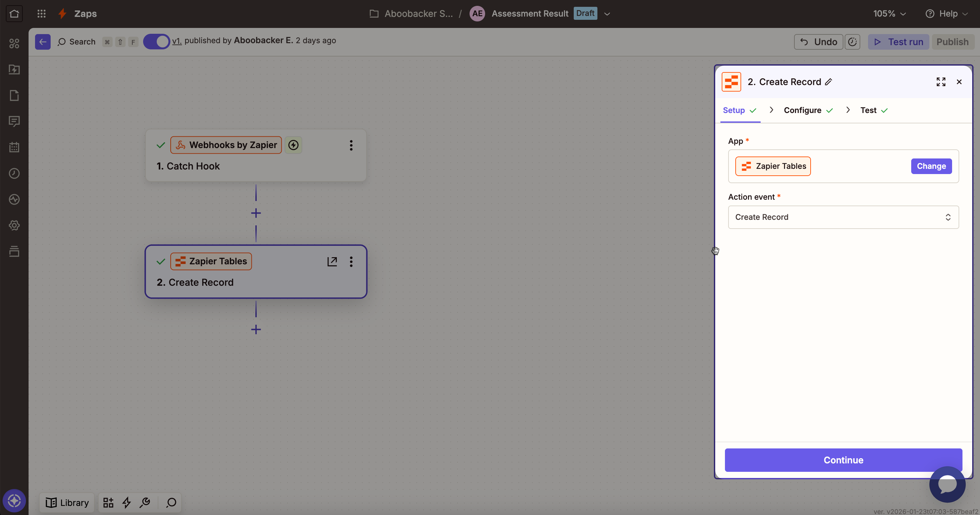Open the 105% zoom level dropdown

click(889, 14)
